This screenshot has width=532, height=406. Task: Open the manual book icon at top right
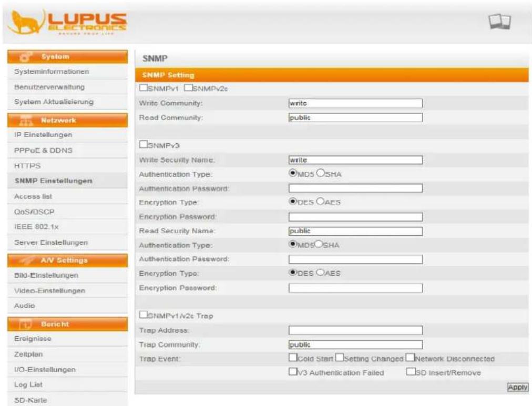[x=499, y=22]
